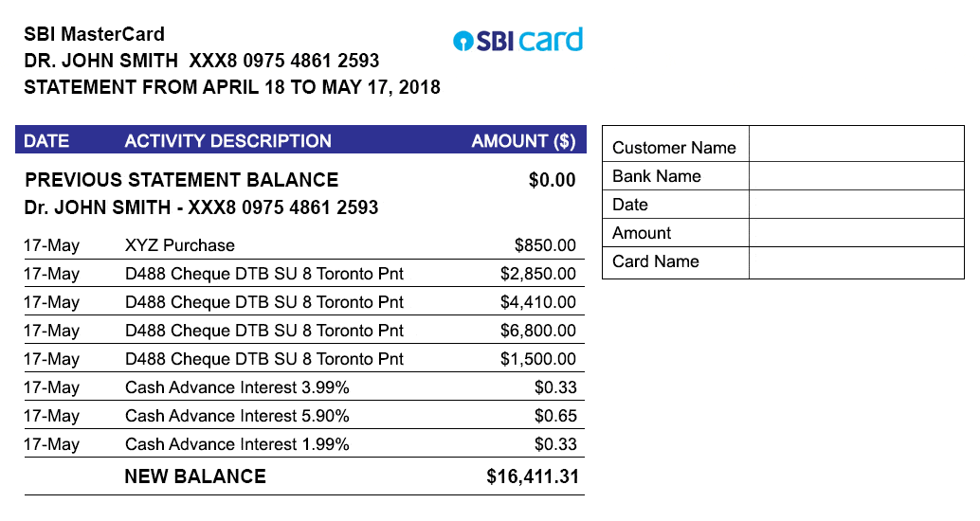The image size is (980, 521).
Task: Click the NEW BALANCE total $16,411.31
Action: point(532,476)
